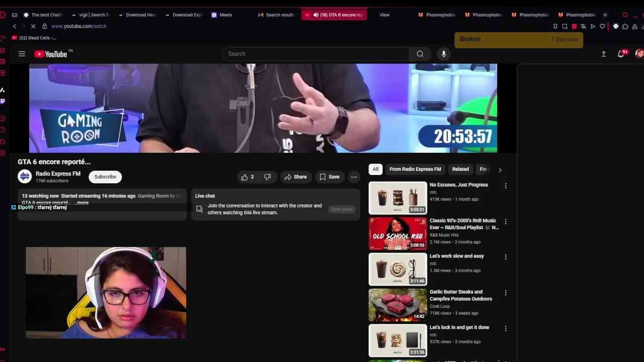
Task: Add page to bookmarks with heart icon
Action: tap(602, 26)
